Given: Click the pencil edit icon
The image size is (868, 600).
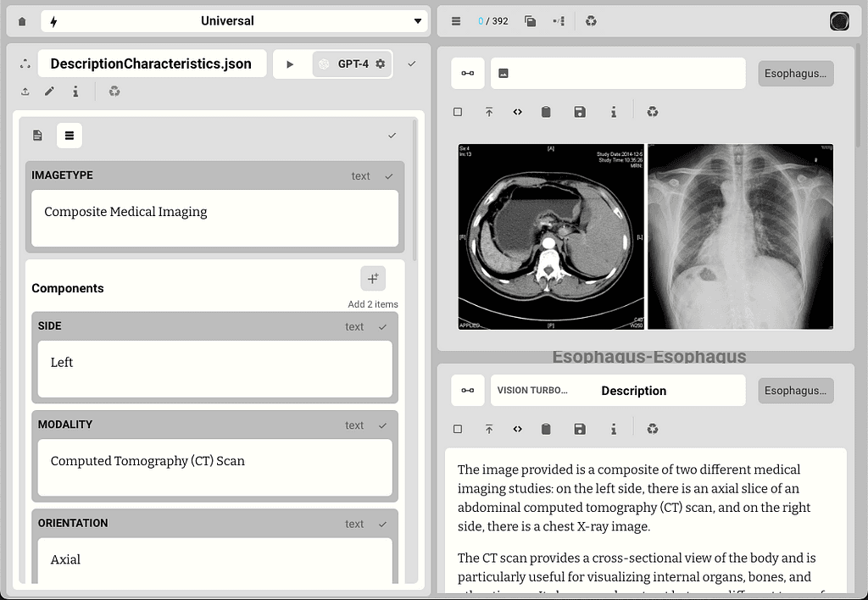Looking at the screenshot, I should tap(50, 91).
